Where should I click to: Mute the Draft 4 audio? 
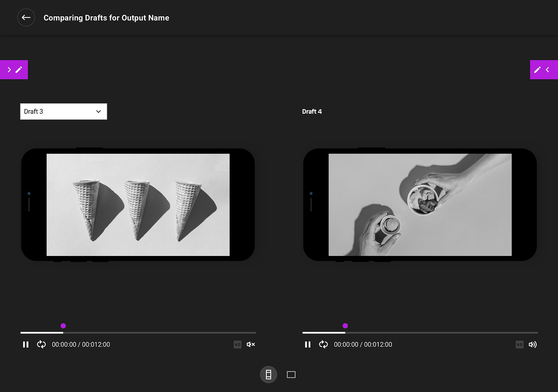coord(533,345)
